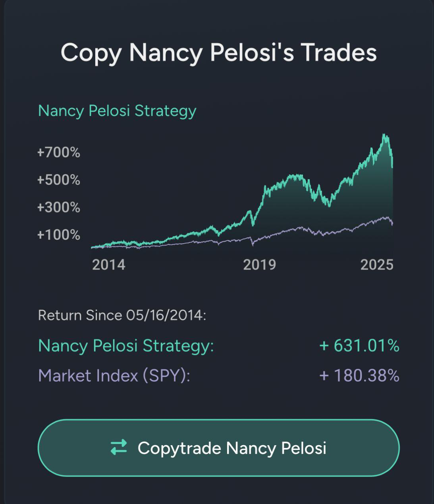Image resolution: width=434 pixels, height=504 pixels.
Task: Select the +500% y-axis label
Action: click(59, 180)
